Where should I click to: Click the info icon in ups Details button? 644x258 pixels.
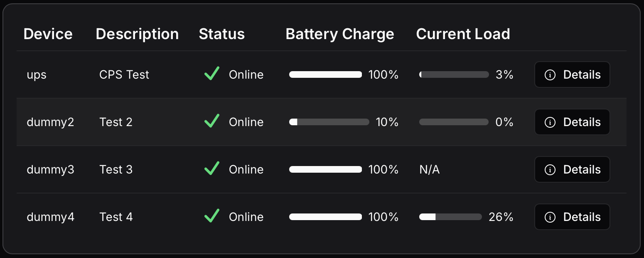pos(550,75)
